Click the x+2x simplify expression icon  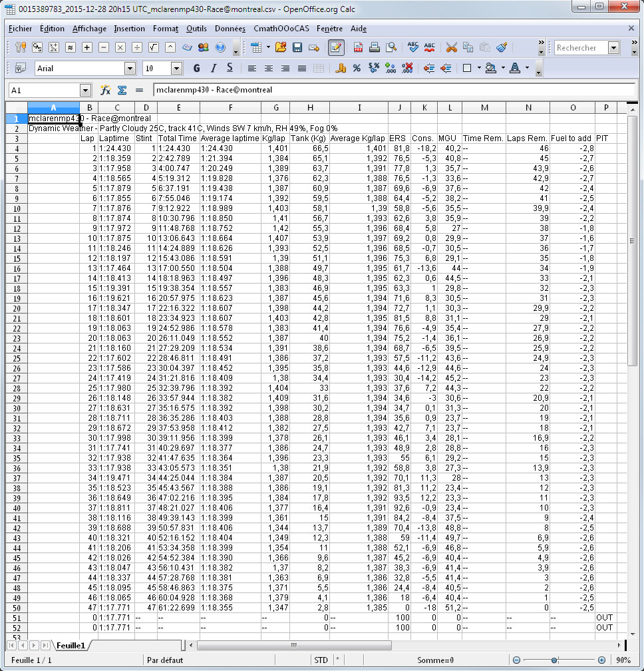(53, 47)
